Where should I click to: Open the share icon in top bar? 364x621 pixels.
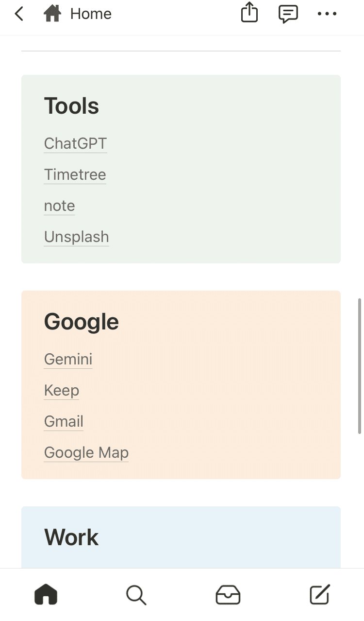point(249,13)
